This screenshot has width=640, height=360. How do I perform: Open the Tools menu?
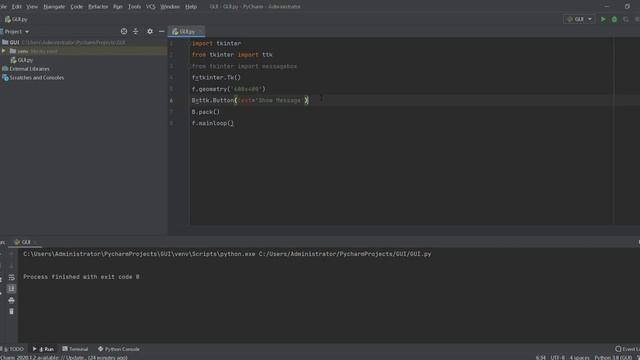click(x=134, y=7)
